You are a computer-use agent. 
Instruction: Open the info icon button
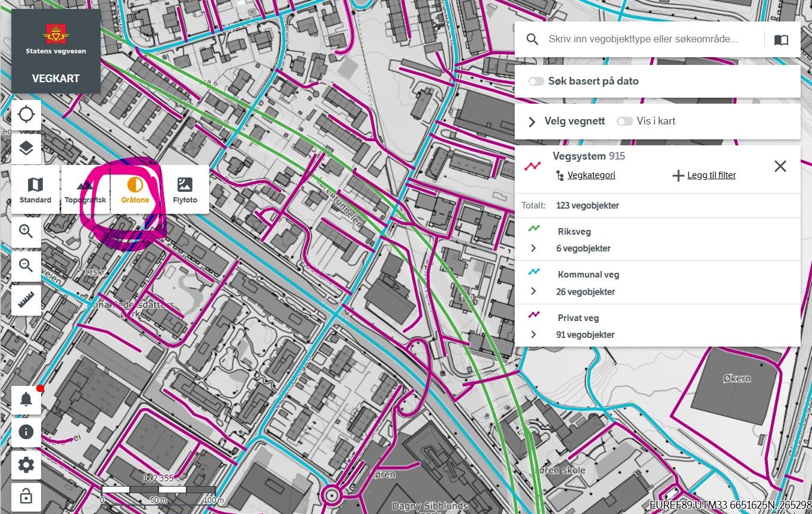coord(26,432)
